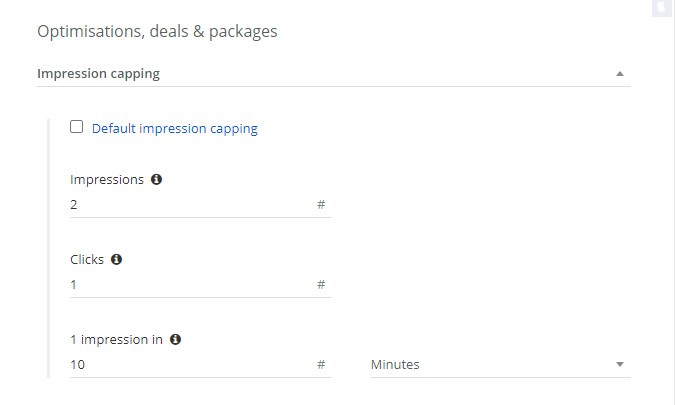Click the Impression capping section header
Viewport: 675px width, 405px height.
tap(334, 74)
